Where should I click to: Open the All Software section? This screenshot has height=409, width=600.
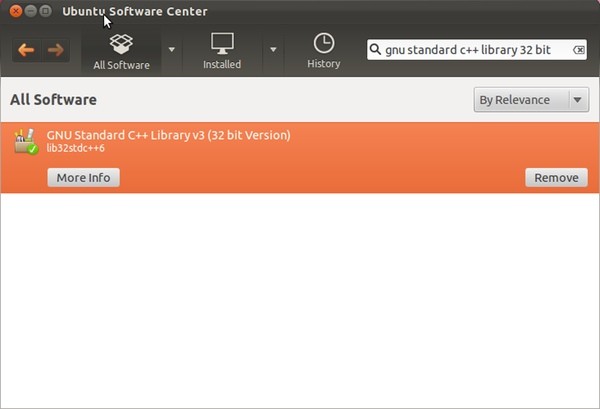121,52
